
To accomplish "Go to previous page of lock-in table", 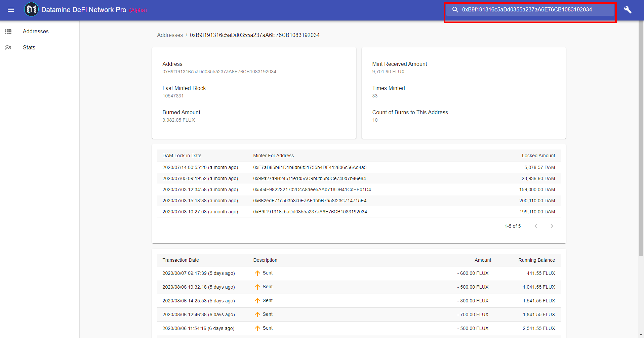I will 536,226.
